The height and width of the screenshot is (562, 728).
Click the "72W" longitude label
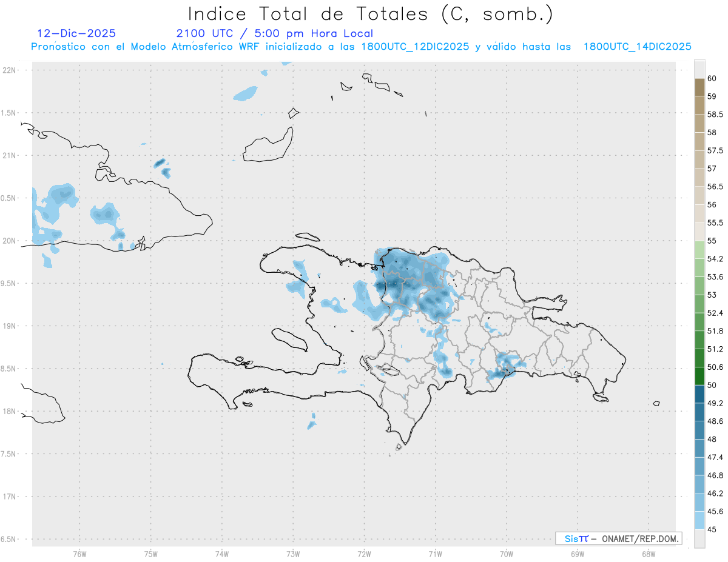364,554
